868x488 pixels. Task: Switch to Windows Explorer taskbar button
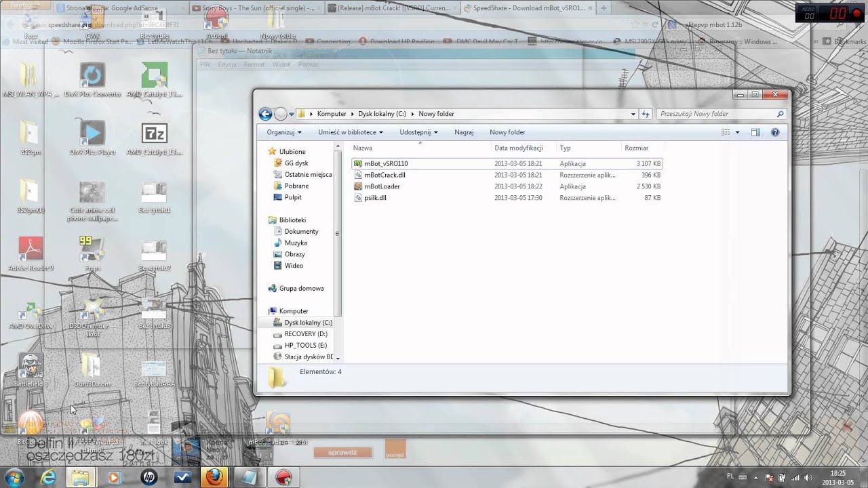click(81, 477)
